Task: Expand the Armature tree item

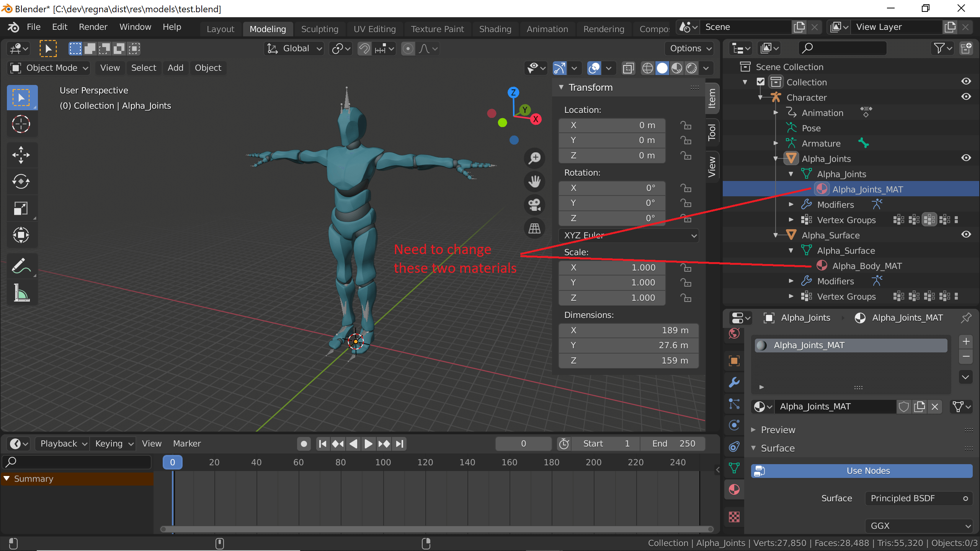Action: click(776, 143)
